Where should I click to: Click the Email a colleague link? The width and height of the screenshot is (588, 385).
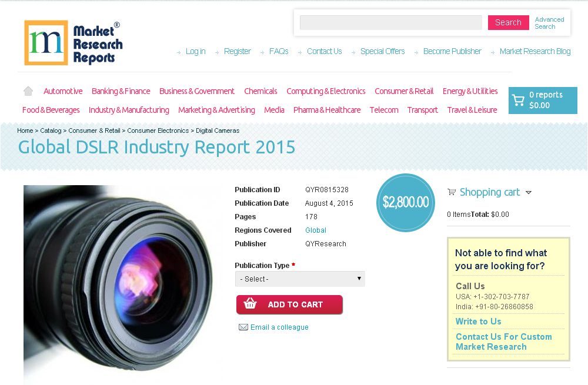pyautogui.click(x=279, y=327)
